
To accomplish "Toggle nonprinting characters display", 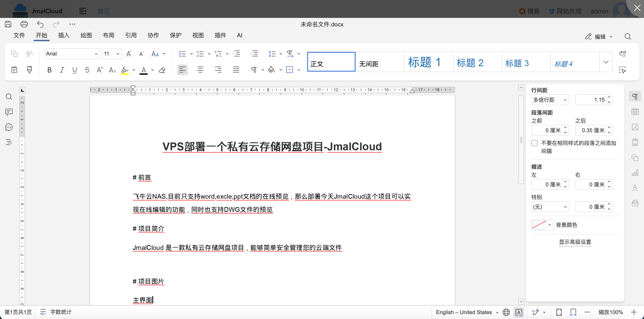I will point(254,70).
